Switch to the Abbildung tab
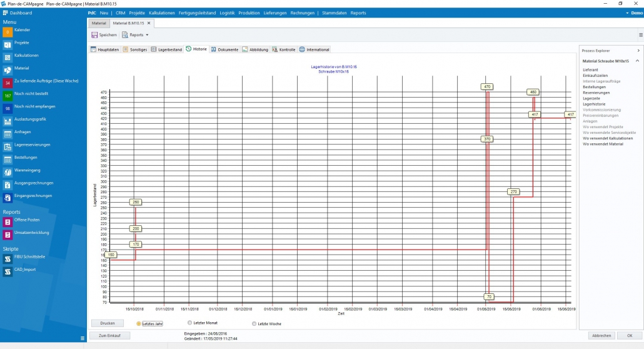644x349 pixels. pyautogui.click(x=255, y=49)
